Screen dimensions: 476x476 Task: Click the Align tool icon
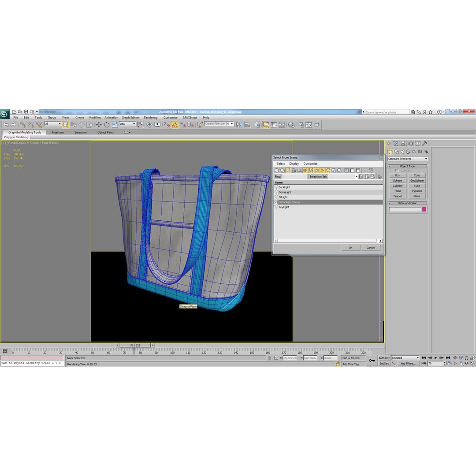[247, 125]
